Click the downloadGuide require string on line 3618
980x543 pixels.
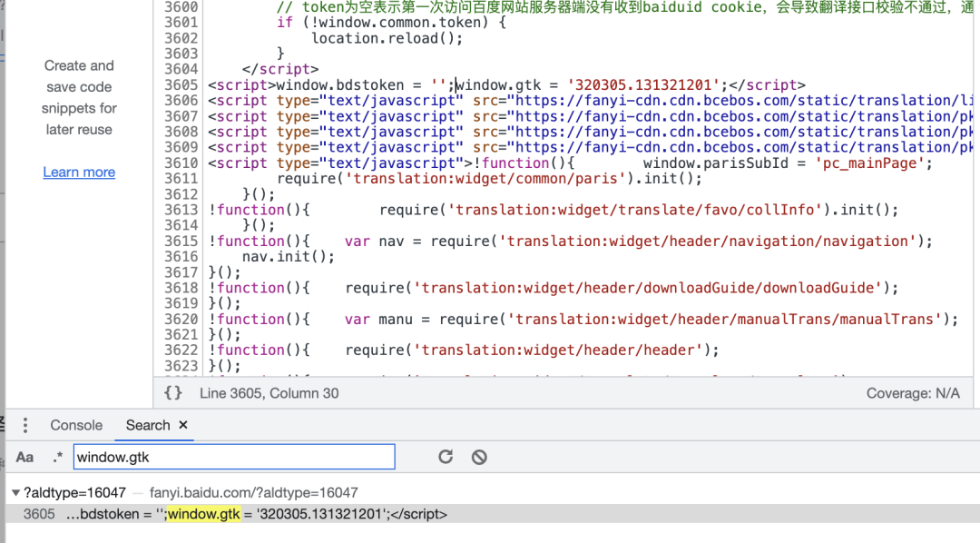648,289
